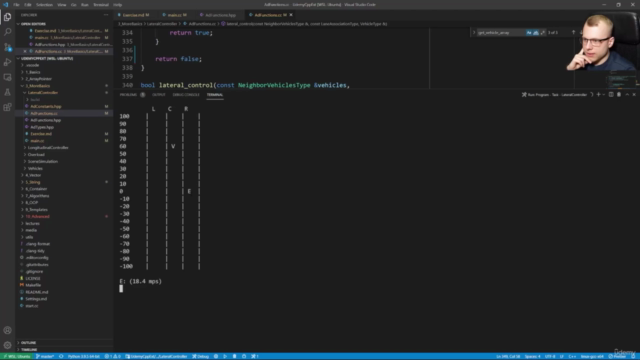Click the Python interpreter status item
Image resolution: width=640 pixels, height=360 pixels.
(84, 356)
